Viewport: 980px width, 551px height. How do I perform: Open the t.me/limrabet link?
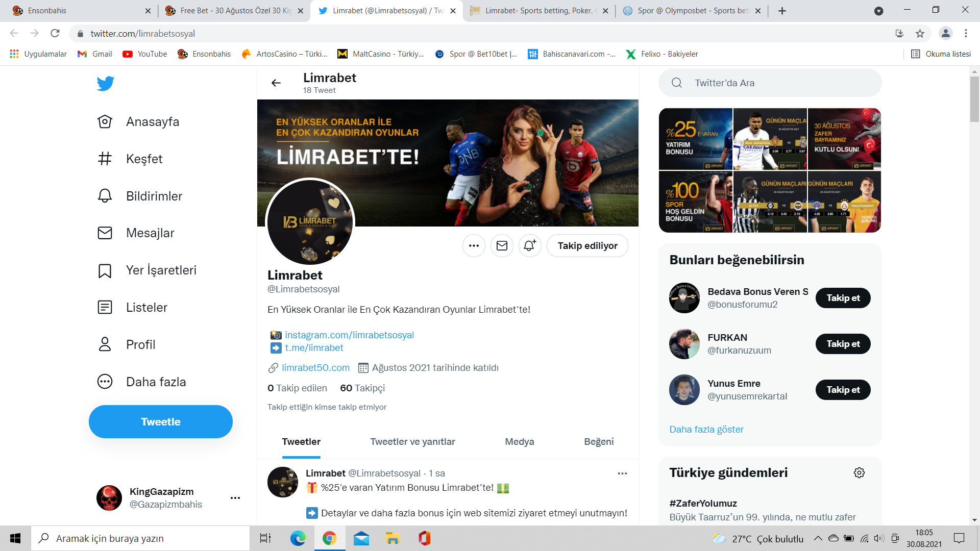pyautogui.click(x=314, y=348)
